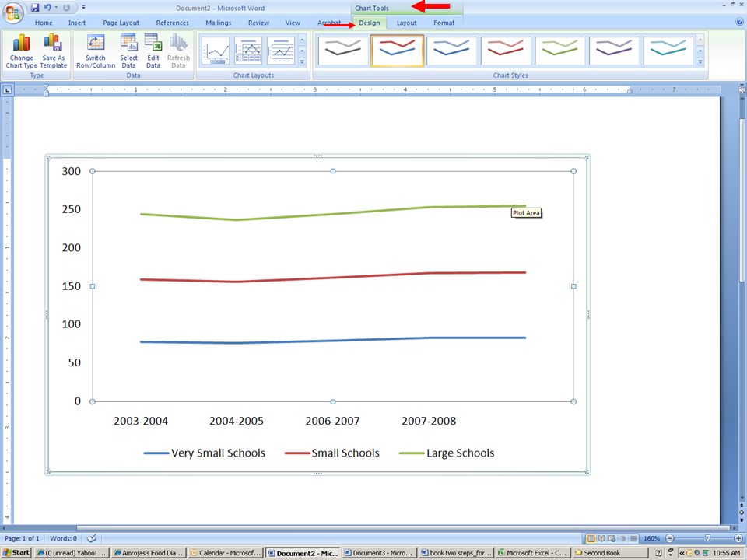Switch to Print Layout view
The width and height of the screenshot is (747, 560).
coord(591,538)
